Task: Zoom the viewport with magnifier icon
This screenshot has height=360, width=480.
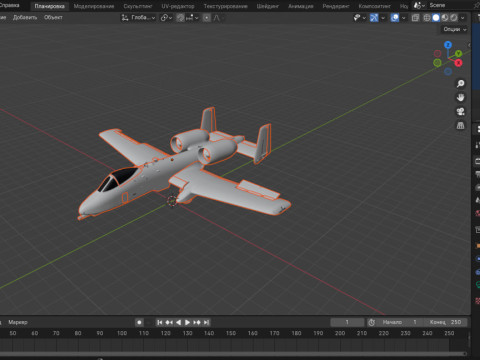Action: pyautogui.click(x=460, y=83)
